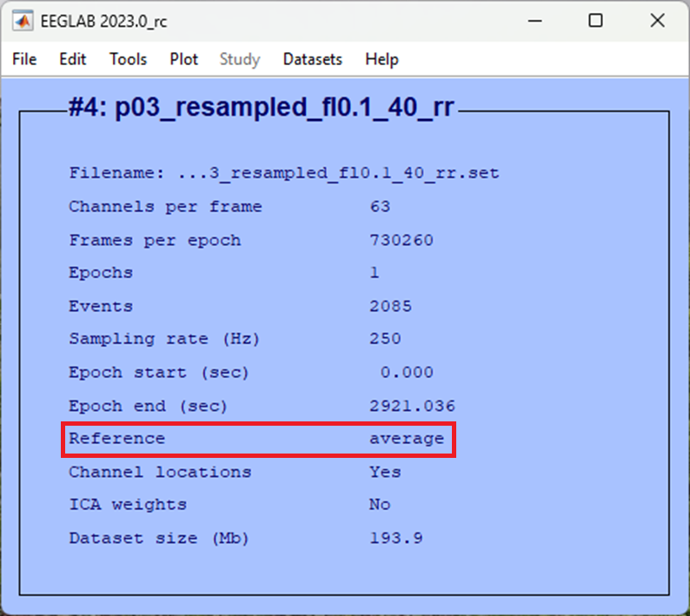Close the EEGLAB window
The width and height of the screenshot is (690, 616).
click(x=657, y=21)
